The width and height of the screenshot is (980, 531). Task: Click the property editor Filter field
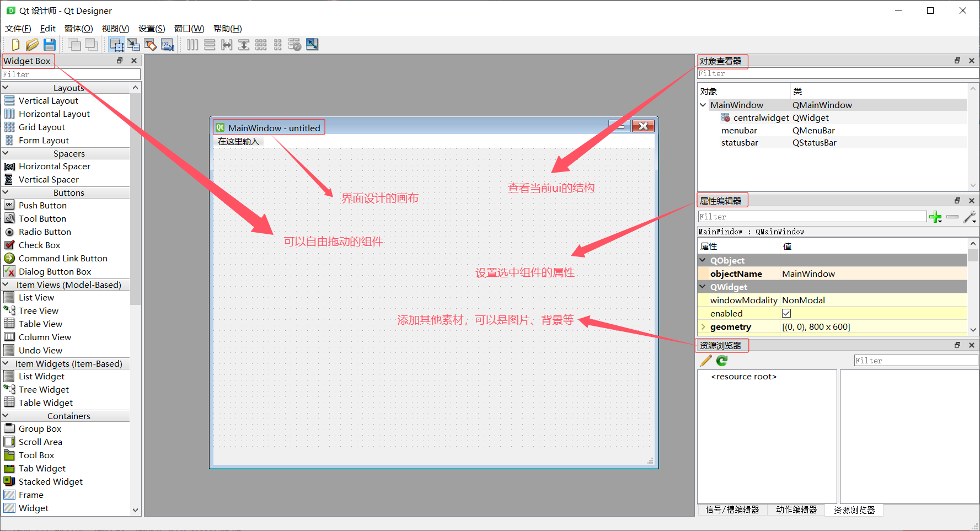(812, 217)
